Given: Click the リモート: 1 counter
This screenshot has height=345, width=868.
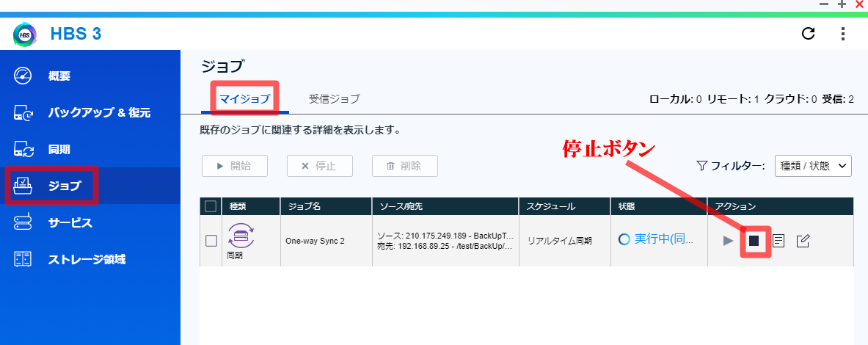Looking at the screenshot, I should pos(733,99).
